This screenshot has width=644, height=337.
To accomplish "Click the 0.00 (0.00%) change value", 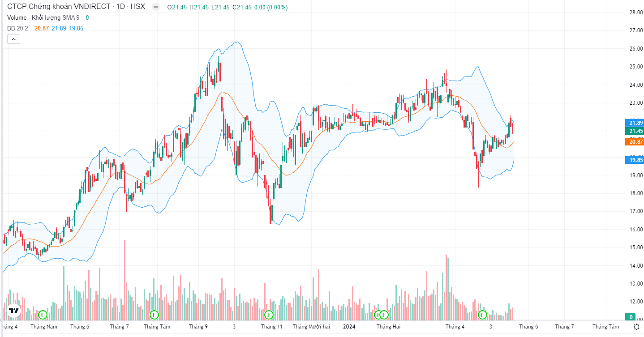I will click(270, 8).
